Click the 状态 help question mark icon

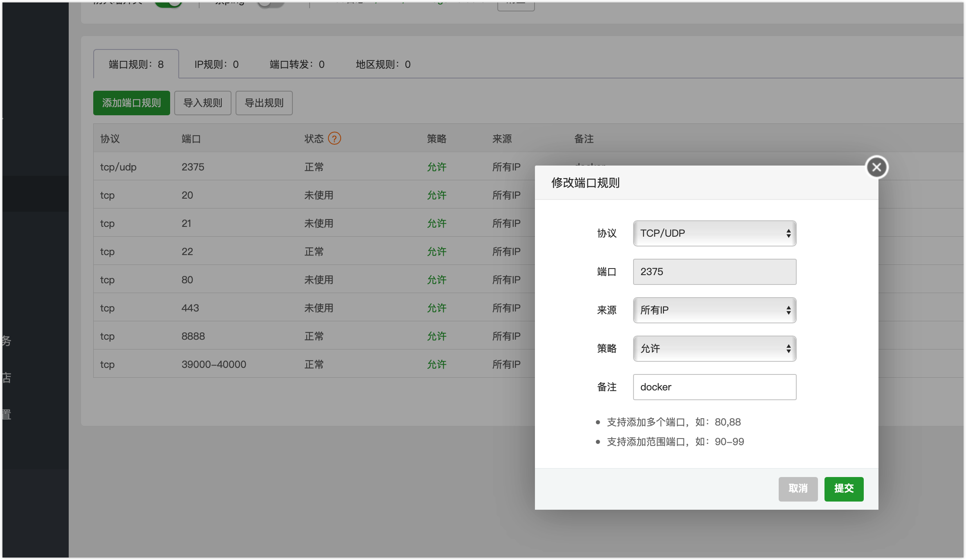pos(334,139)
